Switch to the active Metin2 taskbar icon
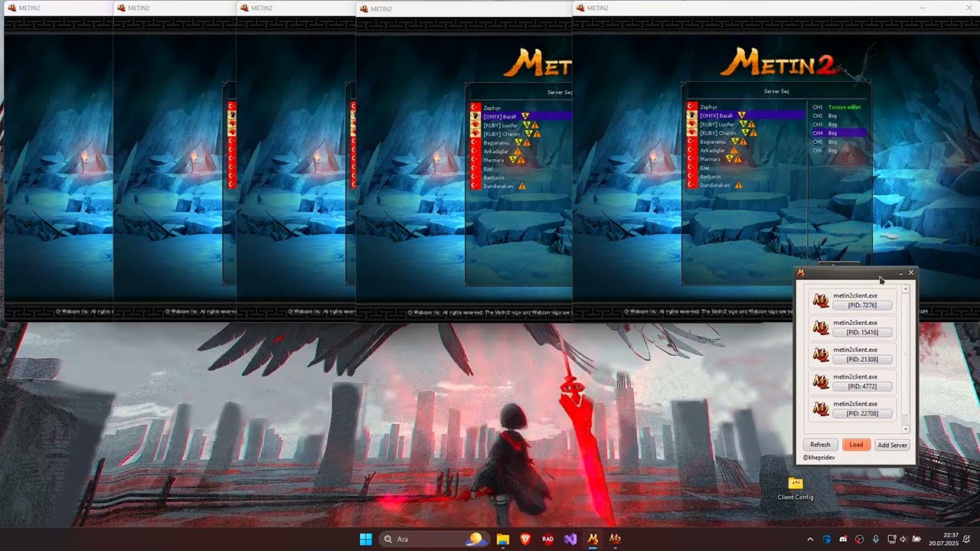The height and width of the screenshot is (551, 980). click(593, 539)
